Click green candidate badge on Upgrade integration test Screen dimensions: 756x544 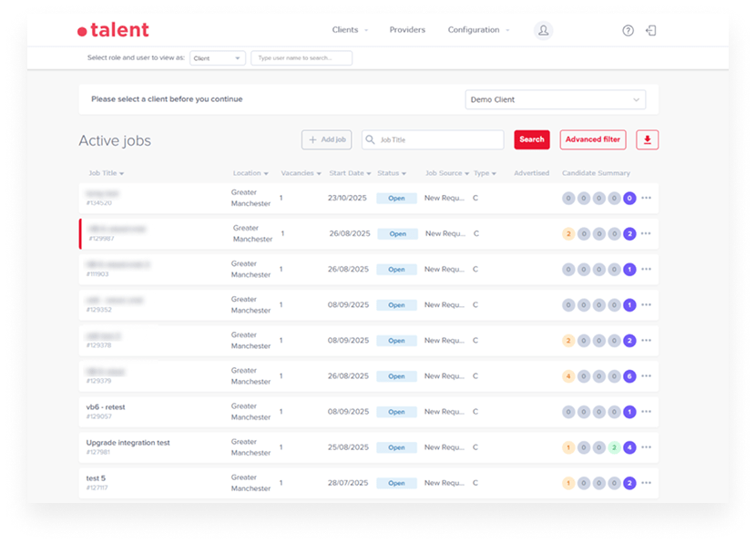click(x=614, y=447)
